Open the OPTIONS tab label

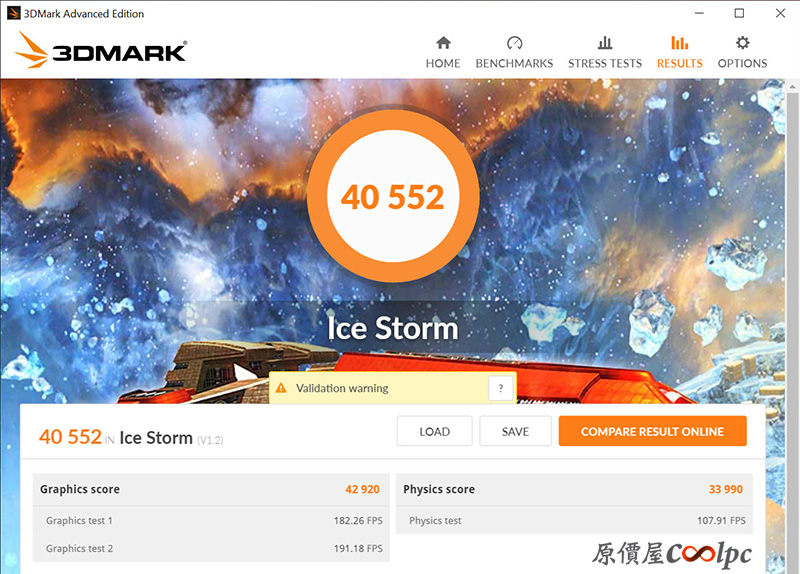click(x=742, y=63)
